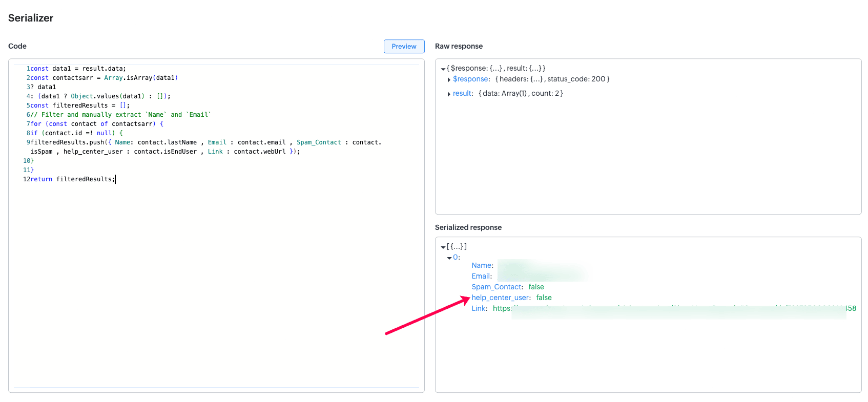868x402 pixels.
Task: Click code line 'const data1 = result.data;'
Action: tap(78, 69)
